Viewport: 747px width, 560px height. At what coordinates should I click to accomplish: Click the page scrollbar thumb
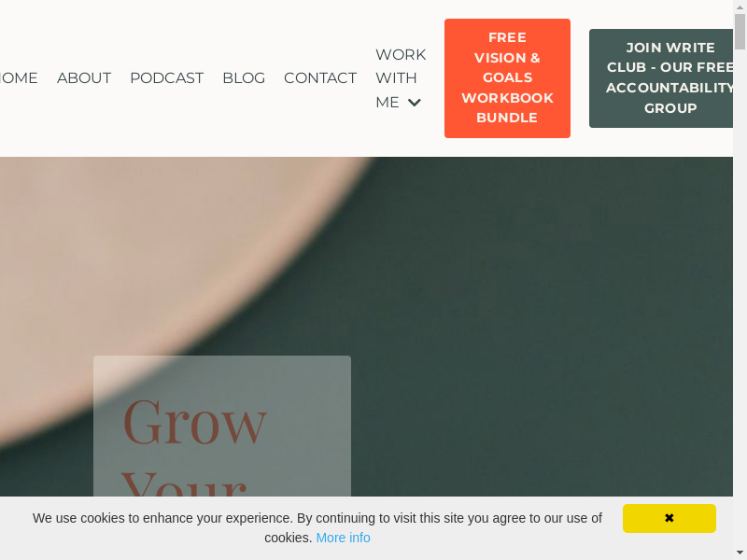(x=740, y=32)
